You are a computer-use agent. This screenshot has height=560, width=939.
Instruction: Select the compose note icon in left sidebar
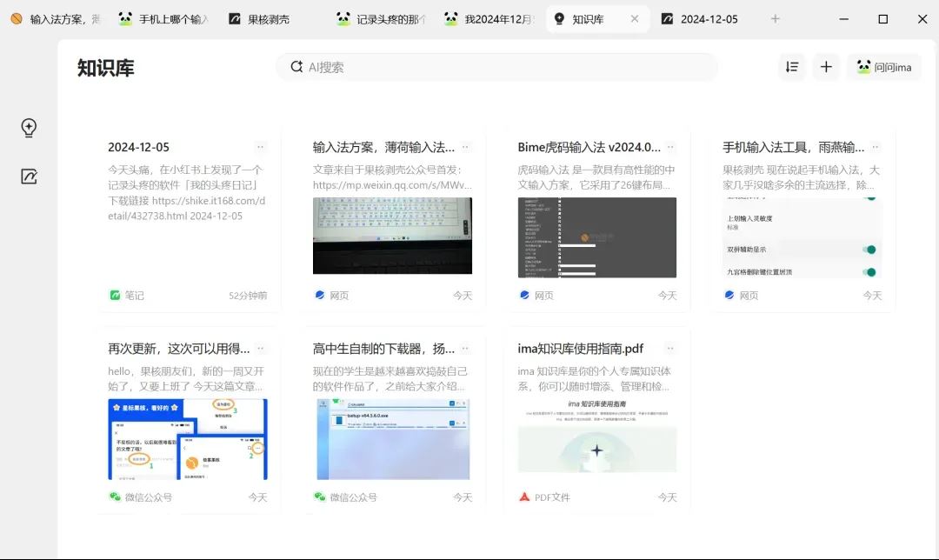[x=29, y=177]
